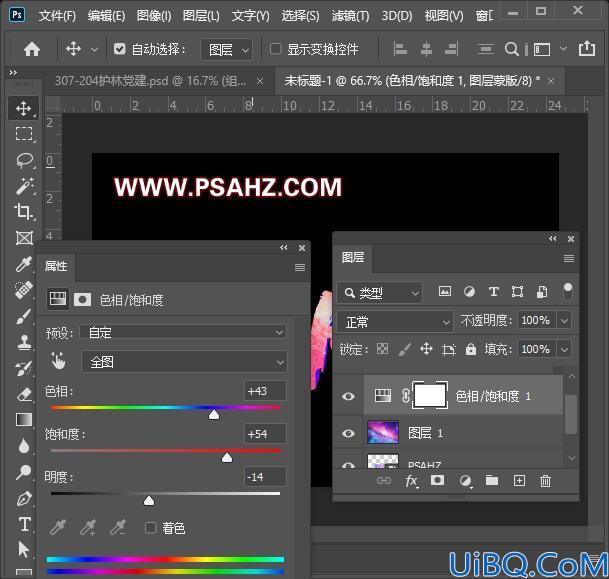The height and width of the screenshot is (579, 609).
Task: Open the 正常 blend mode dropdown
Action: [x=395, y=322]
